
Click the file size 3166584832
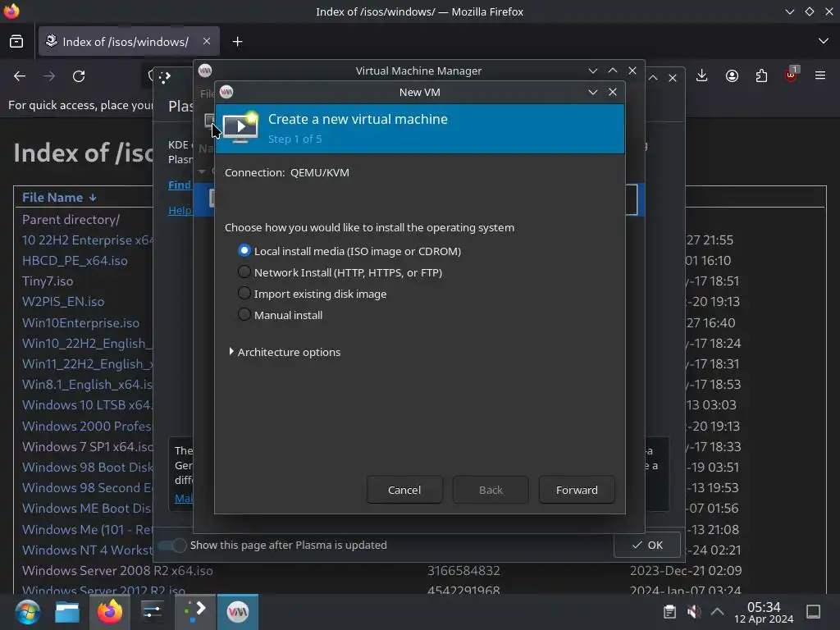coord(463,571)
